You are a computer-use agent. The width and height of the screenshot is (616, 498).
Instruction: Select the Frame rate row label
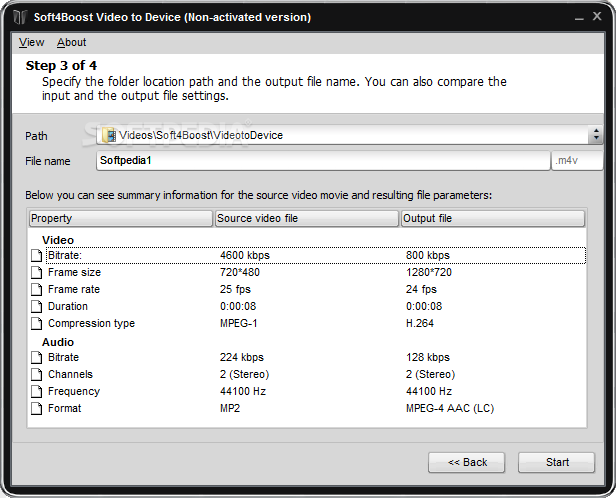point(74,289)
